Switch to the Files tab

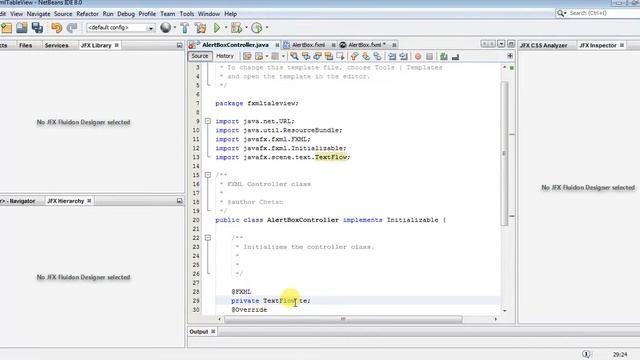pyautogui.click(x=25, y=45)
